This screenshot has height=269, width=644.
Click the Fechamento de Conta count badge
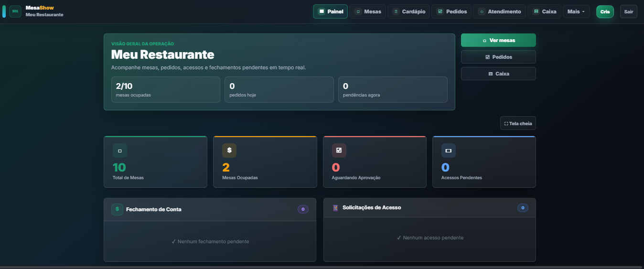303,209
